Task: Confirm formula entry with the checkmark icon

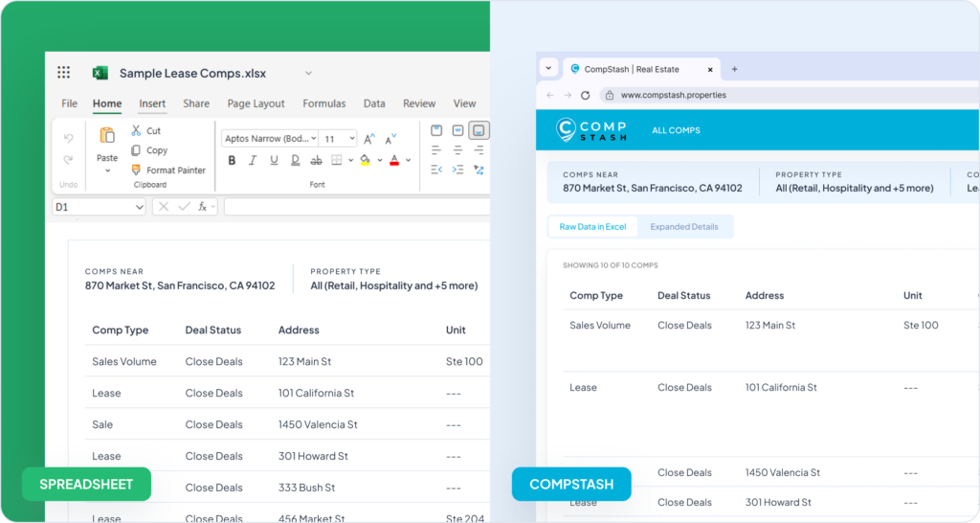Action: (x=184, y=207)
